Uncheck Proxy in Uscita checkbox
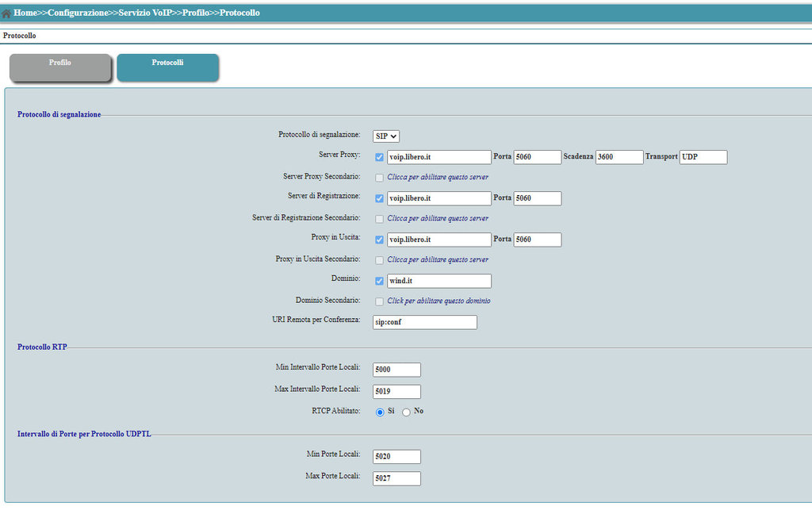 [379, 240]
